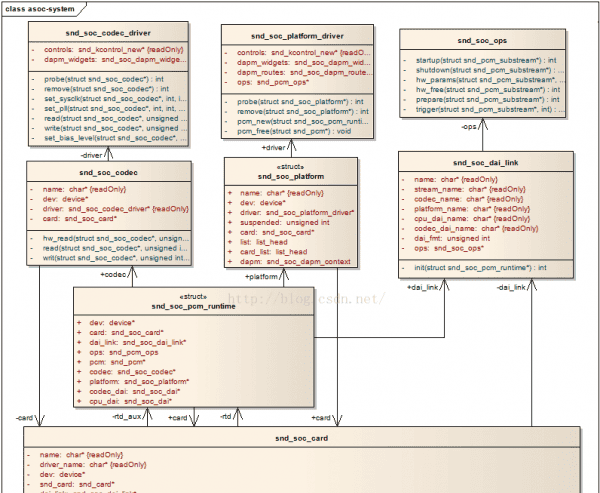
Task: Click the blog.csdn.net watermark URL
Action: [x=305, y=299]
